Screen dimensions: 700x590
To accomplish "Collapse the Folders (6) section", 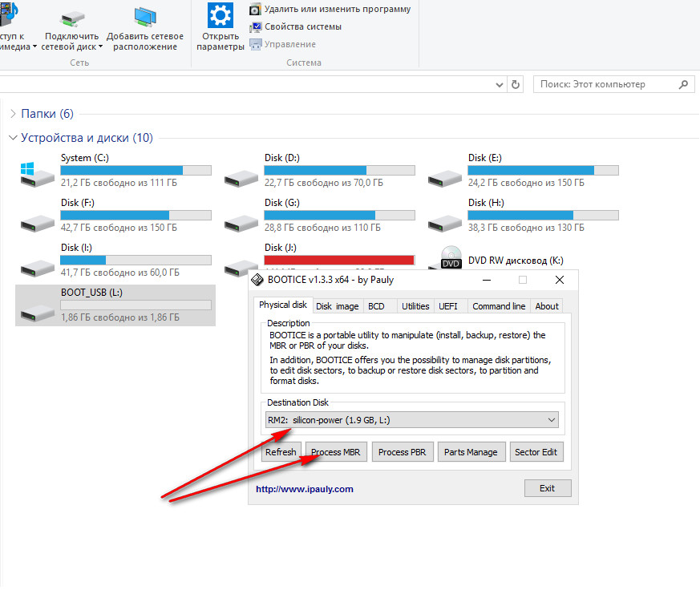I will click(12, 114).
